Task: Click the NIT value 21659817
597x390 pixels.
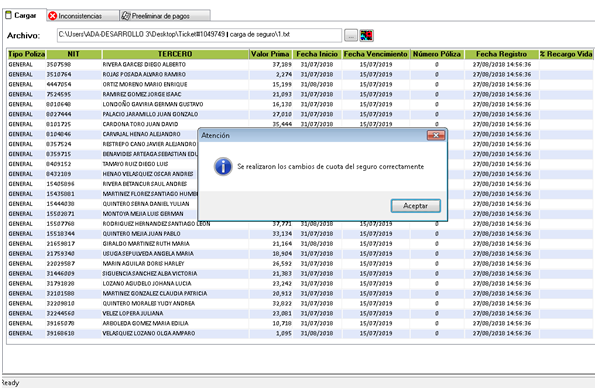Action: click(60, 243)
